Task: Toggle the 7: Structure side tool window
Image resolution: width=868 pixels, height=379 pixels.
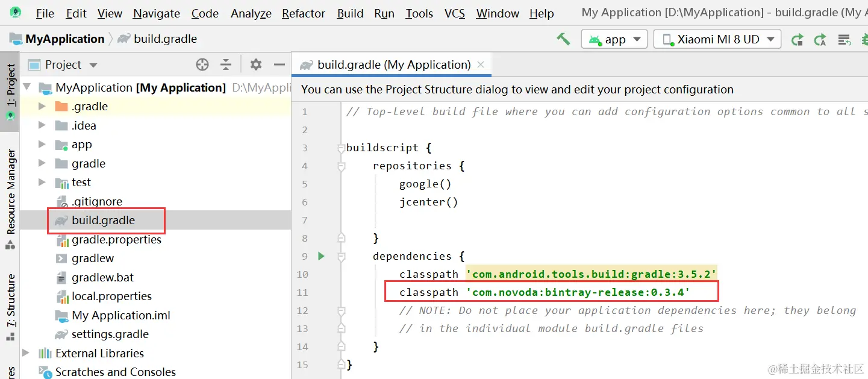Action: [x=10, y=307]
